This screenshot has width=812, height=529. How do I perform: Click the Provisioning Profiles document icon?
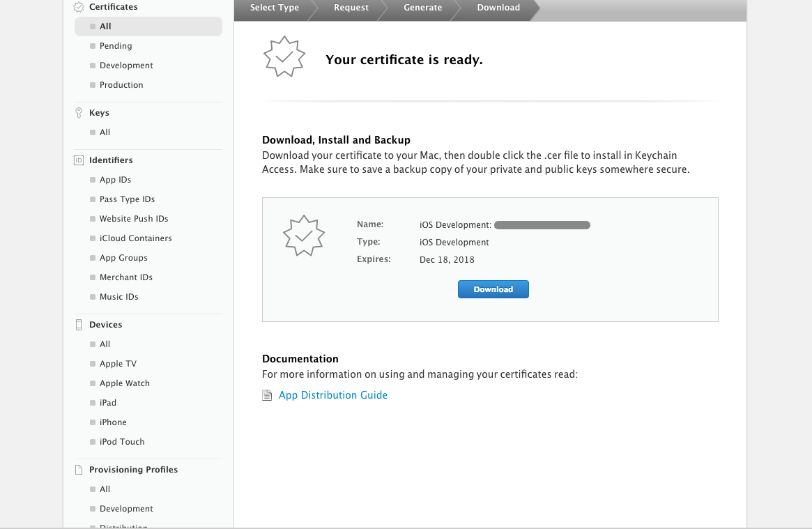click(x=79, y=470)
